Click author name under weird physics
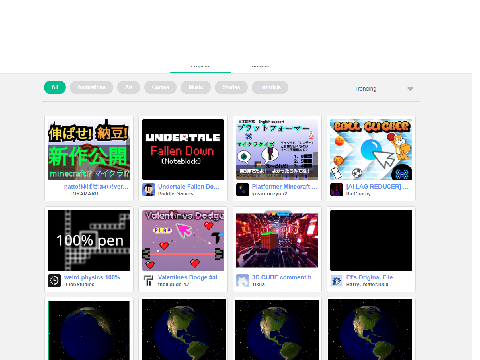 pos(80,284)
